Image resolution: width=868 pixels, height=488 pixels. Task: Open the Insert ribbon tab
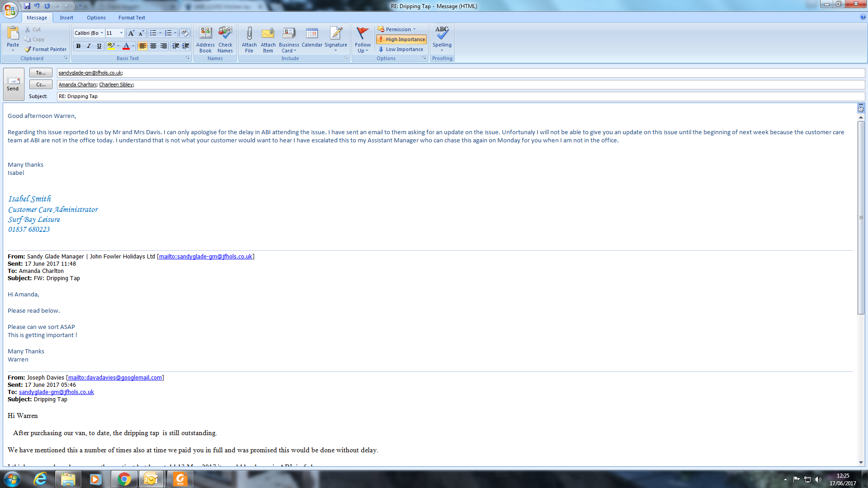point(66,18)
